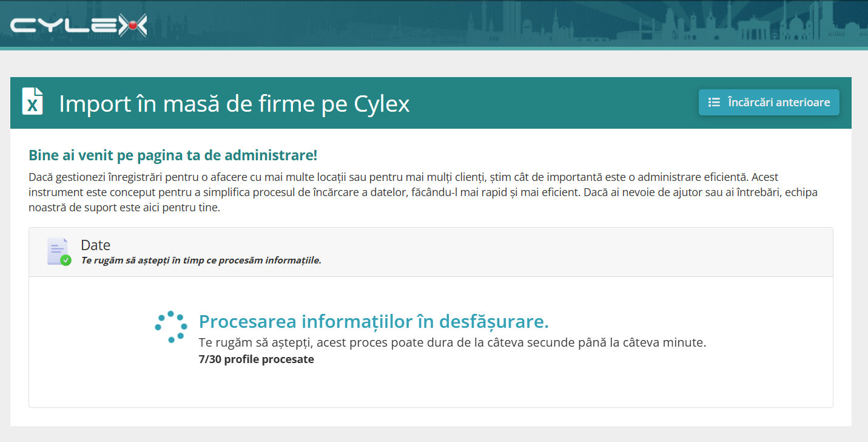Click the Date document icon with checkmark
The width and height of the screenshot is (868, 442).
click(x=58, y=251)
